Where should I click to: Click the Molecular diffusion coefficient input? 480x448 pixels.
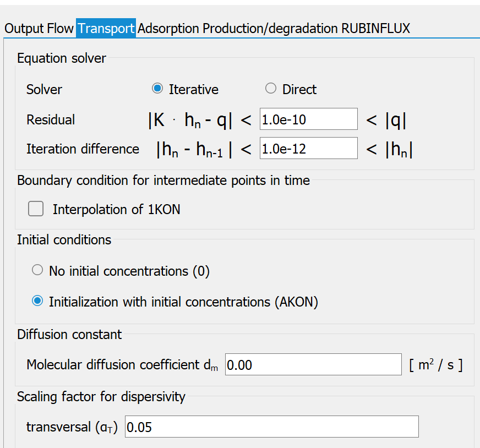pos(313,364)
